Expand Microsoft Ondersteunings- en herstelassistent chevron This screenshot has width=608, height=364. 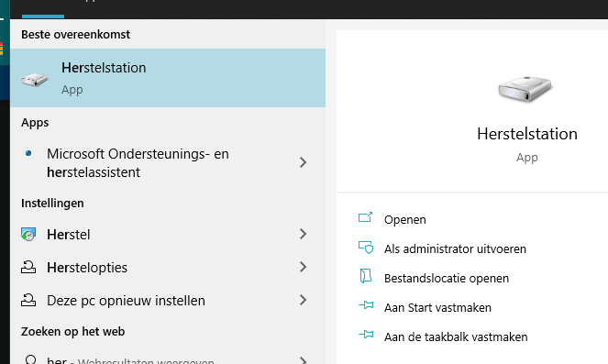[304, 162]
